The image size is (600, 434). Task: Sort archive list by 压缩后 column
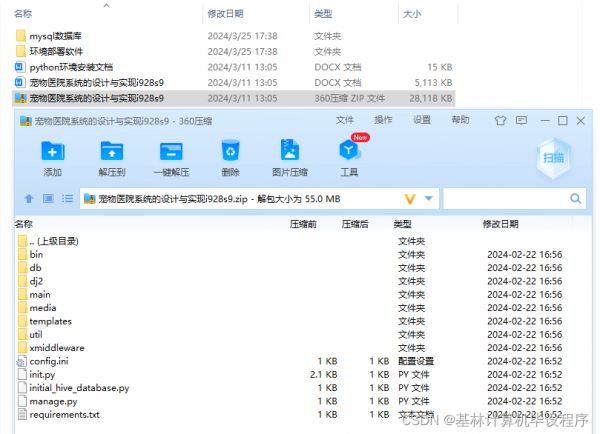(x=355, y=224)
